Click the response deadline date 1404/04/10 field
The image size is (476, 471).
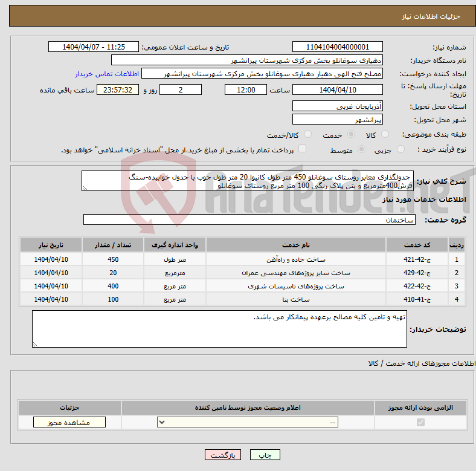[x=337, y=89]
